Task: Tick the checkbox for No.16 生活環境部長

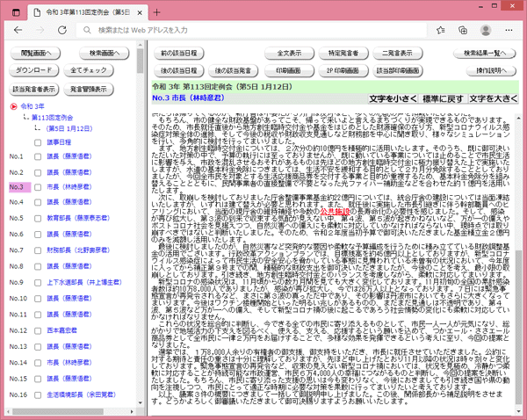Action: pos(38,395)
